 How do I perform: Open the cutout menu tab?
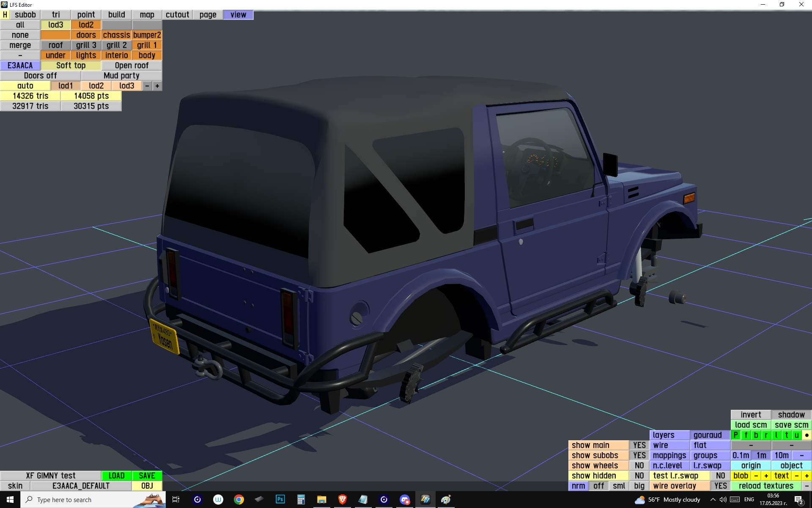[x=177, y=14]
